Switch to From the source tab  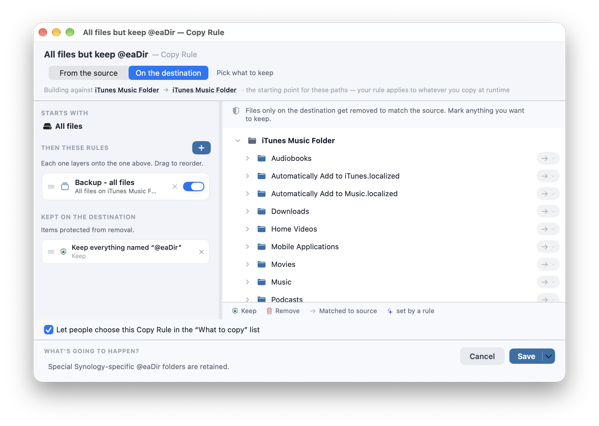(88, 73)
